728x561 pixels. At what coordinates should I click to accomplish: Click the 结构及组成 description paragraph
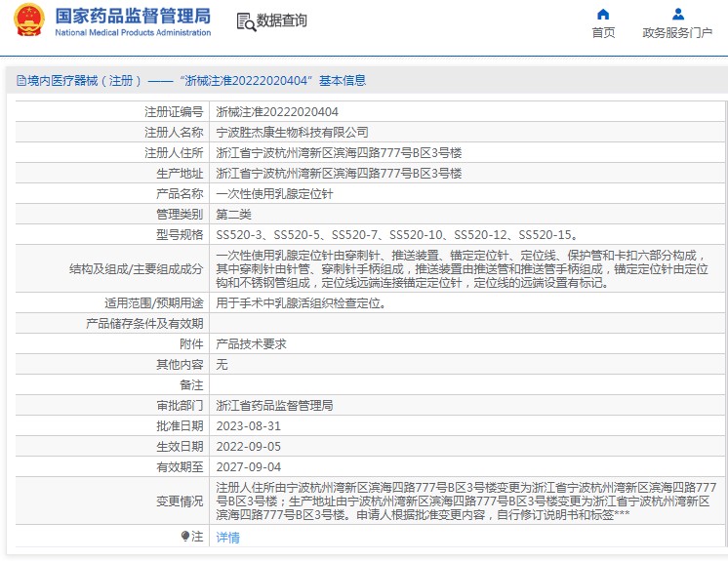point(462,269)
